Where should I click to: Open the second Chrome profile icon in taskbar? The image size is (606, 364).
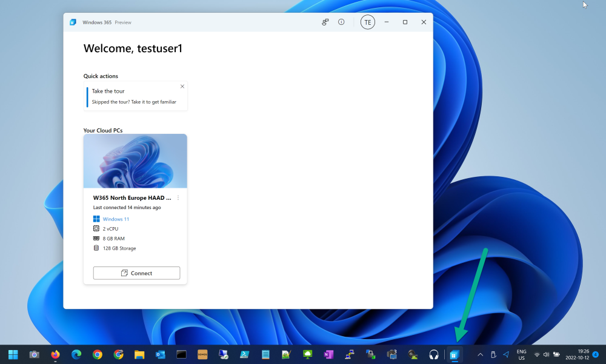click(x=118, y=354)
